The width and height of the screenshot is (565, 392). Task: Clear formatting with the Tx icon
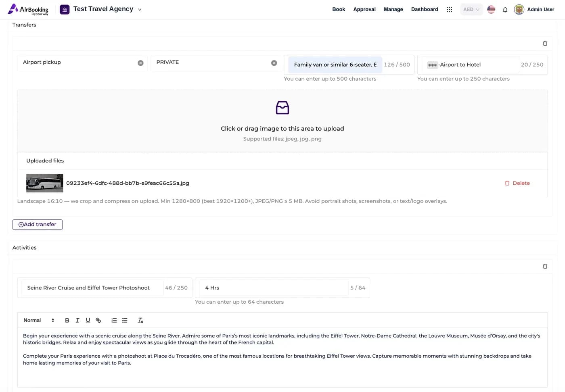point(140,320)
